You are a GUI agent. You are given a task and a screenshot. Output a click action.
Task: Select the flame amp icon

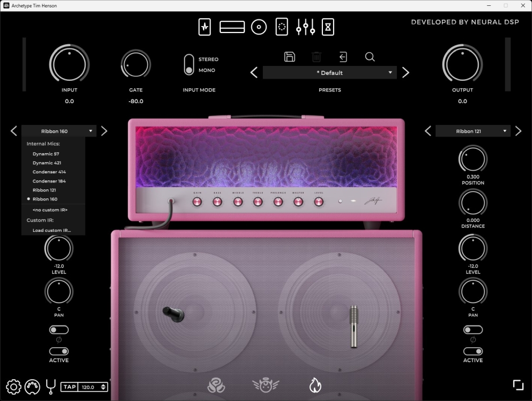[315, 386]
